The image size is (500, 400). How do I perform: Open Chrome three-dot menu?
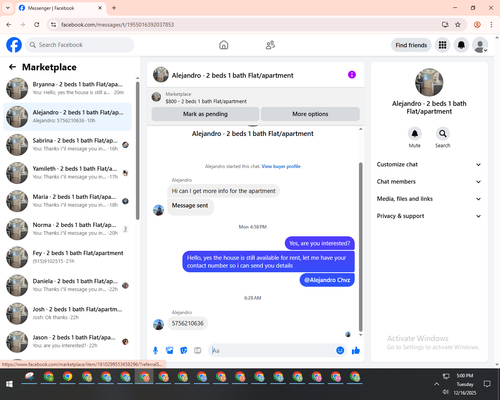[491, 25]
